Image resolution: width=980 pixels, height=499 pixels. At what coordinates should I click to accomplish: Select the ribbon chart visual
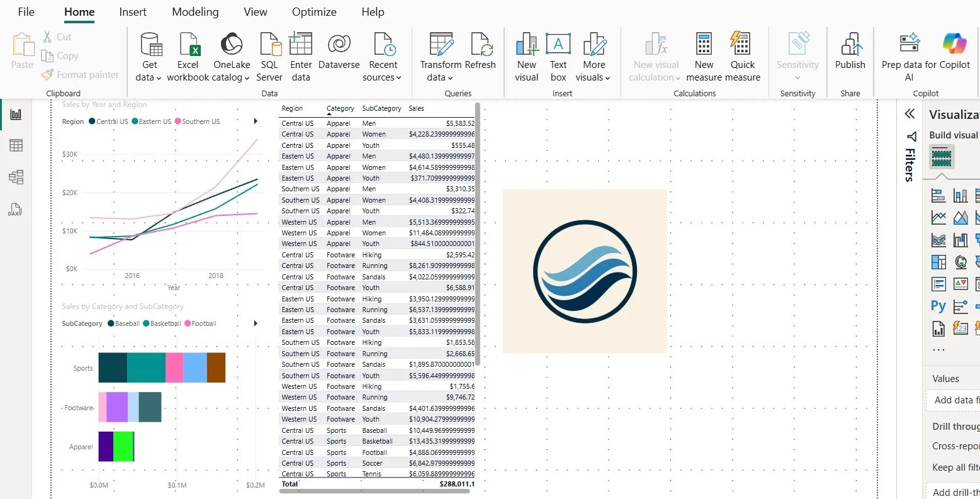tap(938, 240)
